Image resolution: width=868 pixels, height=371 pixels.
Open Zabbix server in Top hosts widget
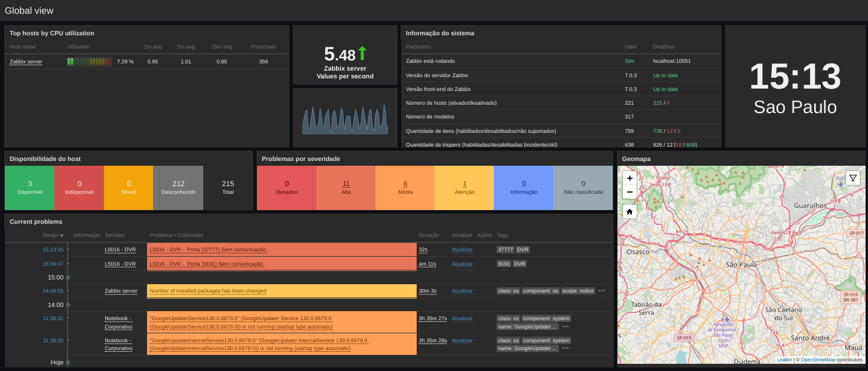26,62
